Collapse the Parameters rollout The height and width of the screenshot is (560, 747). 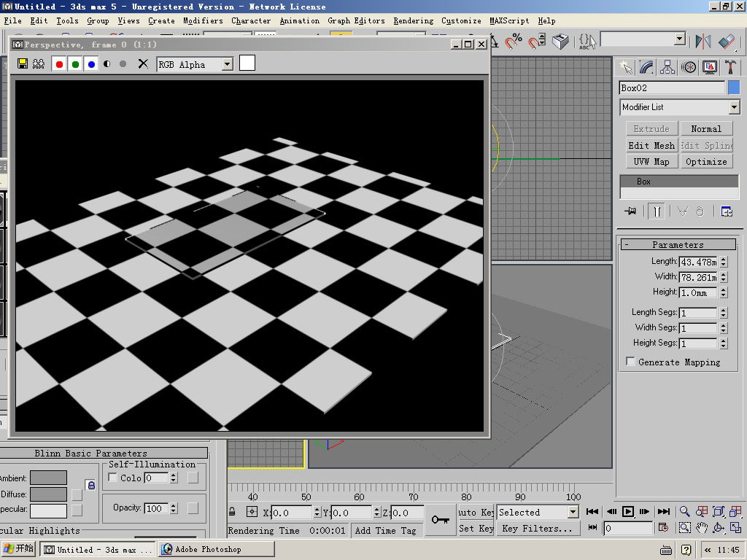click(x=678, y=245)
